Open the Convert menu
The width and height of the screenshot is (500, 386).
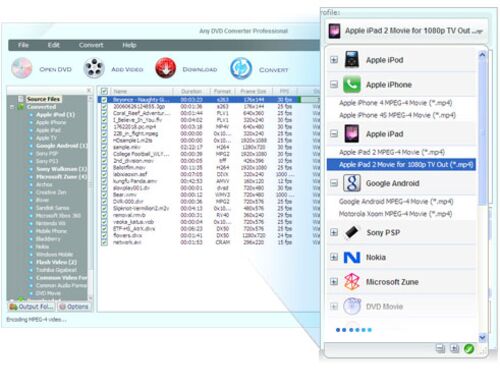(91, 45)
